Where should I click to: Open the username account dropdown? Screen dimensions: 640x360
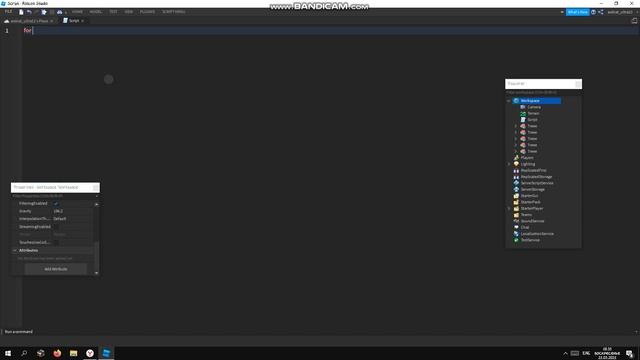622,12
